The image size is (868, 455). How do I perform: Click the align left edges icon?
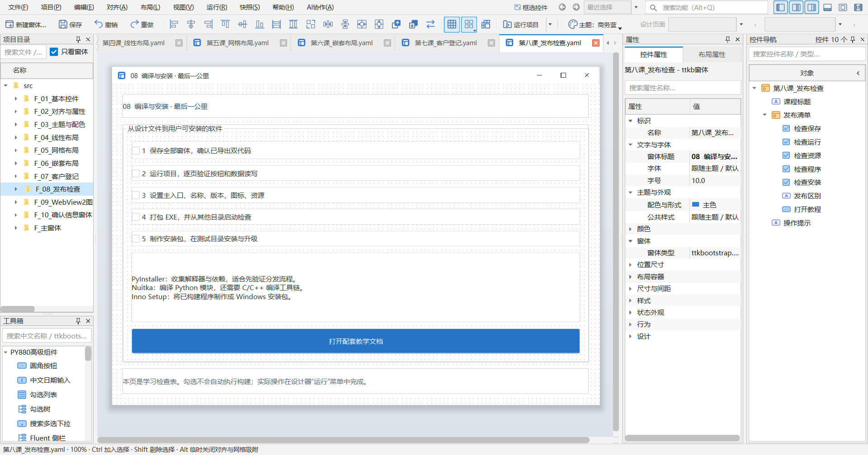[174, 24]
